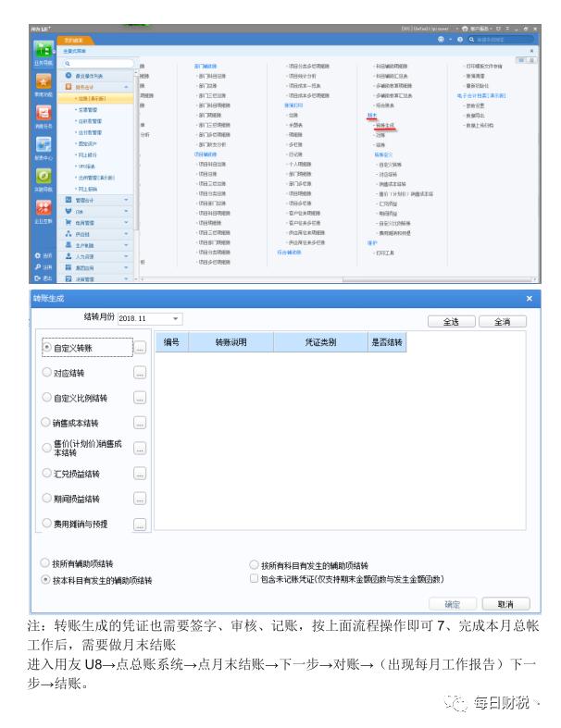Click the exit 退出 icon at the sidebar bottom
The image size is (561, 728).
pos(37,278)
